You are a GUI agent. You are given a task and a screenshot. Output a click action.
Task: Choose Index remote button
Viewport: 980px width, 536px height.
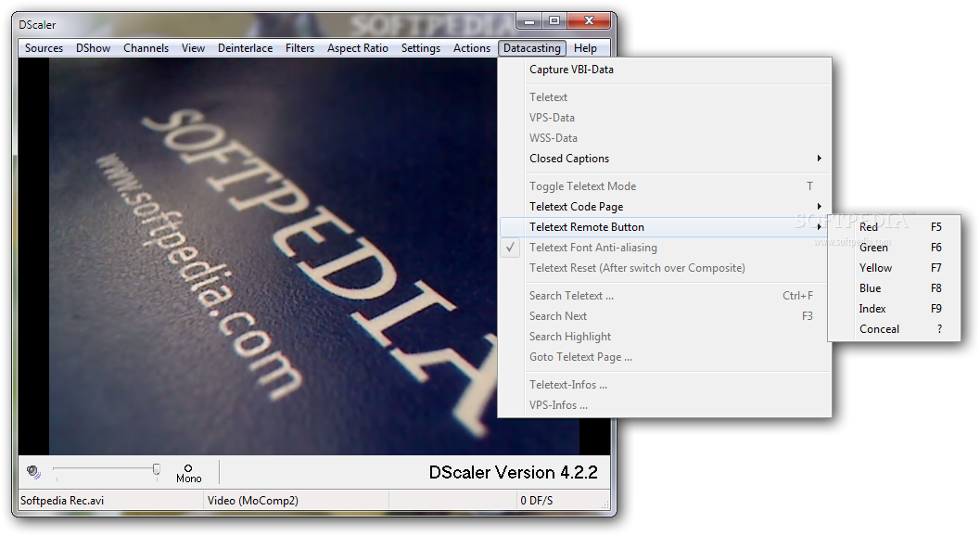(x=894, y=309)
